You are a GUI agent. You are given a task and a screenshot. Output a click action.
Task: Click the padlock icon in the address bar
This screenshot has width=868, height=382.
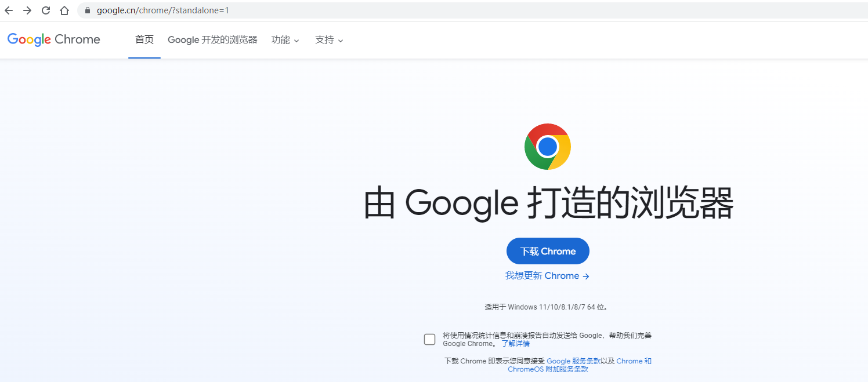point(87,10)
